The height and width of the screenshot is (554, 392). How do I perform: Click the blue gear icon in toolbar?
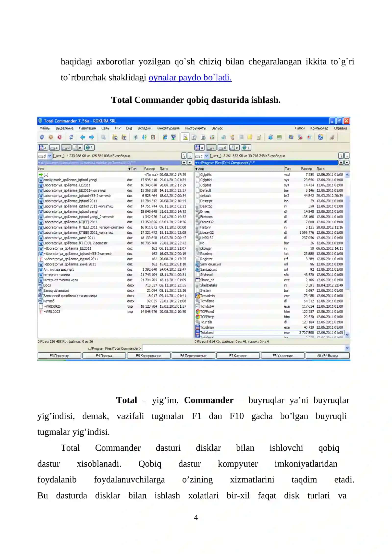[42, 137]
